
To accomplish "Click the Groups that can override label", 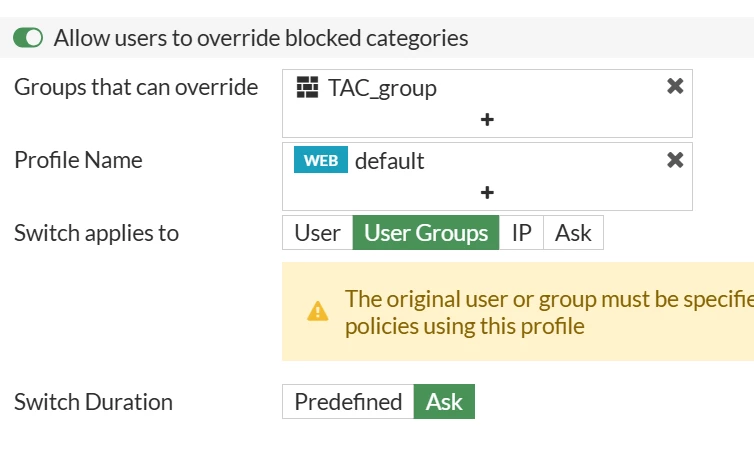I will click(x=136, y=88).
